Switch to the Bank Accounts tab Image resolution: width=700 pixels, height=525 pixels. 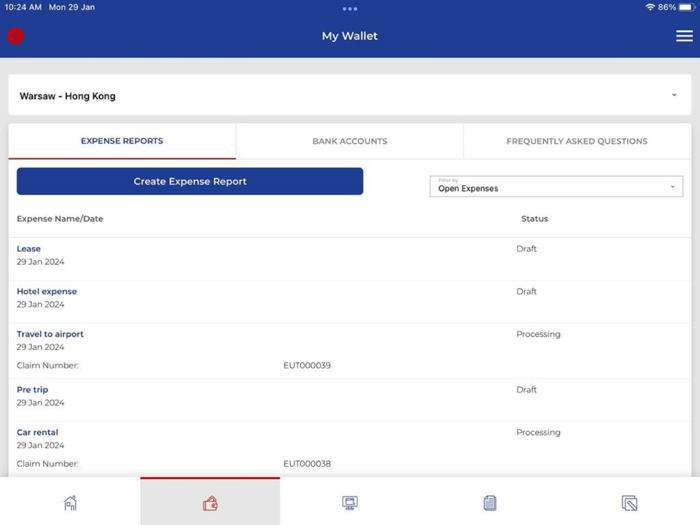pos(350,141)
